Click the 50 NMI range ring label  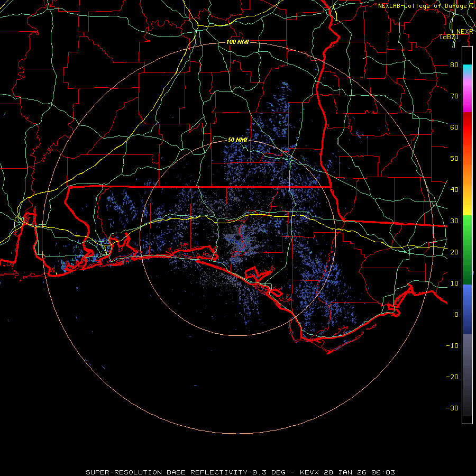(237, 140)
